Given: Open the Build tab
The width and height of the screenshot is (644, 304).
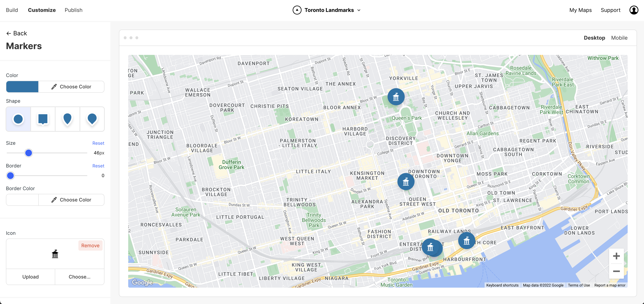Looking at the screenshot, I should tap(12, 10).
